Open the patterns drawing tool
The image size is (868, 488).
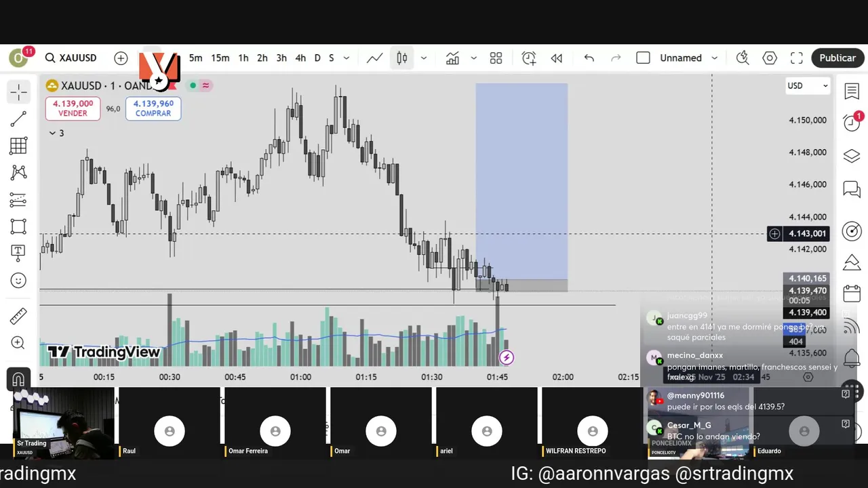18,172
